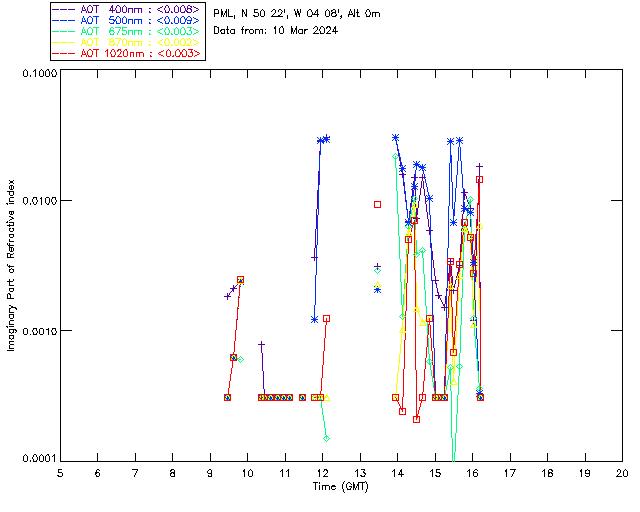Click the x-axis tick label 5
The image size is (640, 512).
tap(60, 473)
